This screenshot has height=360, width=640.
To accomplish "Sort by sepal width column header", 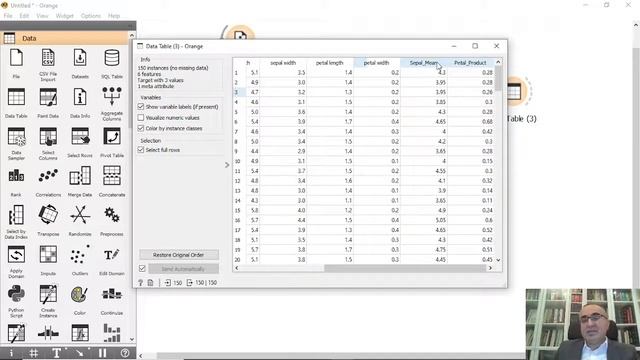I will point(283,63).
